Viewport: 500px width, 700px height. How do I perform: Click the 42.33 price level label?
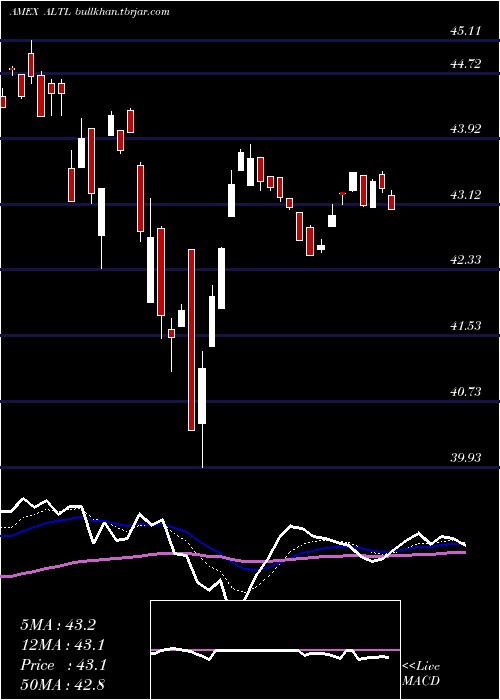click(x=466, y=260)
